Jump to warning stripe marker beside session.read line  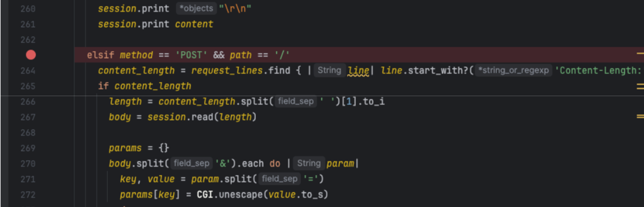[x=640, y=117]
